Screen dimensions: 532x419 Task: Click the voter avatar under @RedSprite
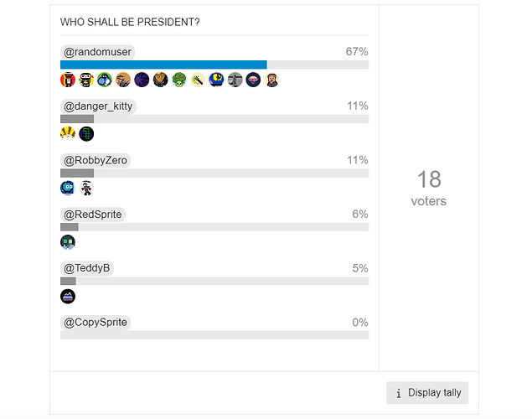click(68, 242)
